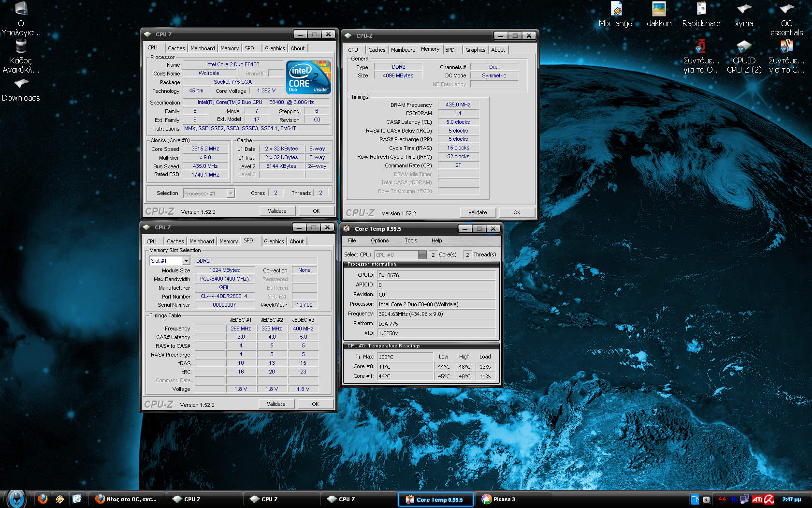Click the Part Number field CL4-4-4DDR2800
The height and width of the screenshot is (508, 812).
point(224,296)
